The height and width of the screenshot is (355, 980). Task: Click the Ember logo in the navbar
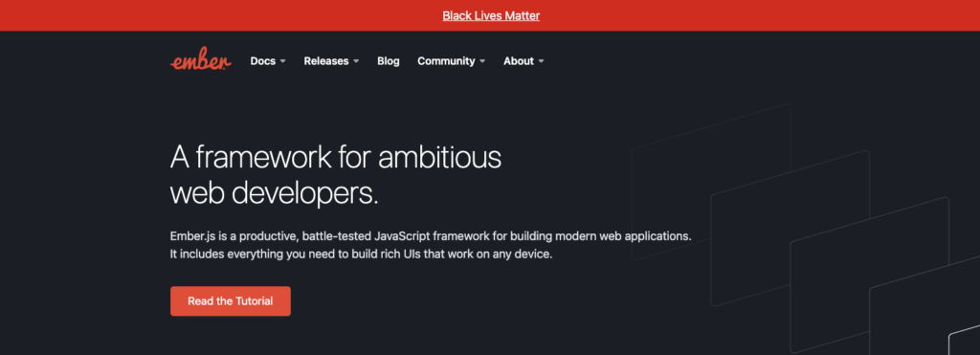click(201, 60)
